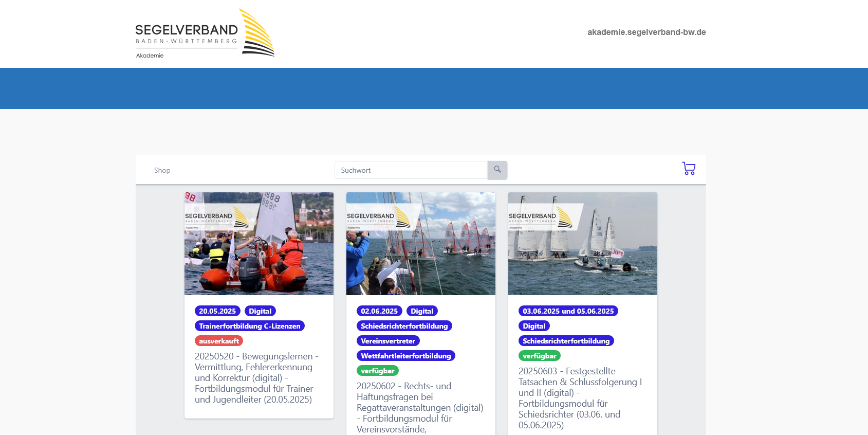The image size is (868, 435).
Task: Click the magnifier search button
Action: tap(497, 170)
